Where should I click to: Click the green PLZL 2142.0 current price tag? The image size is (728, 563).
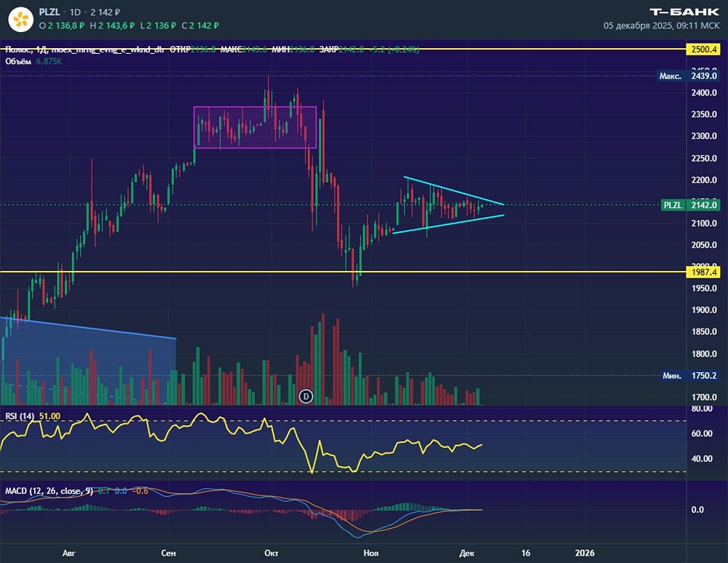[690, 205]
